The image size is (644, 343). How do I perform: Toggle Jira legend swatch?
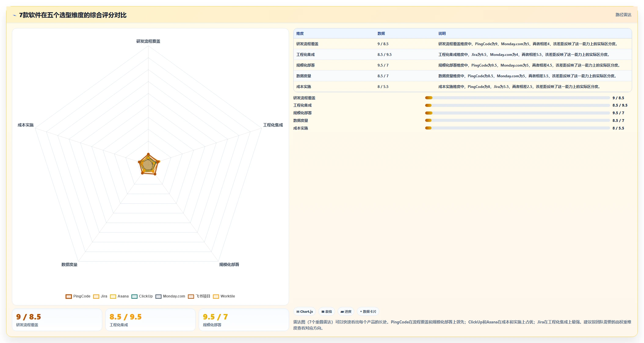pos(96,296)
